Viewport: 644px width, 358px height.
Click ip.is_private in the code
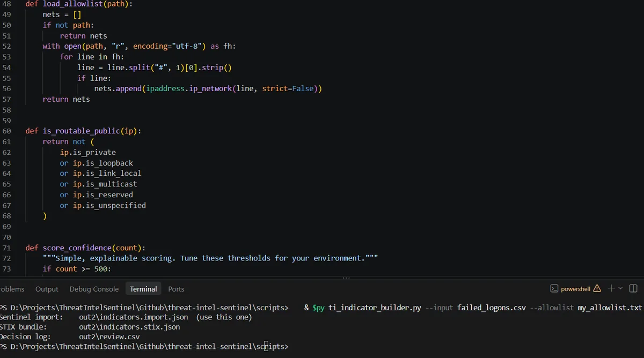coord(87,153)
